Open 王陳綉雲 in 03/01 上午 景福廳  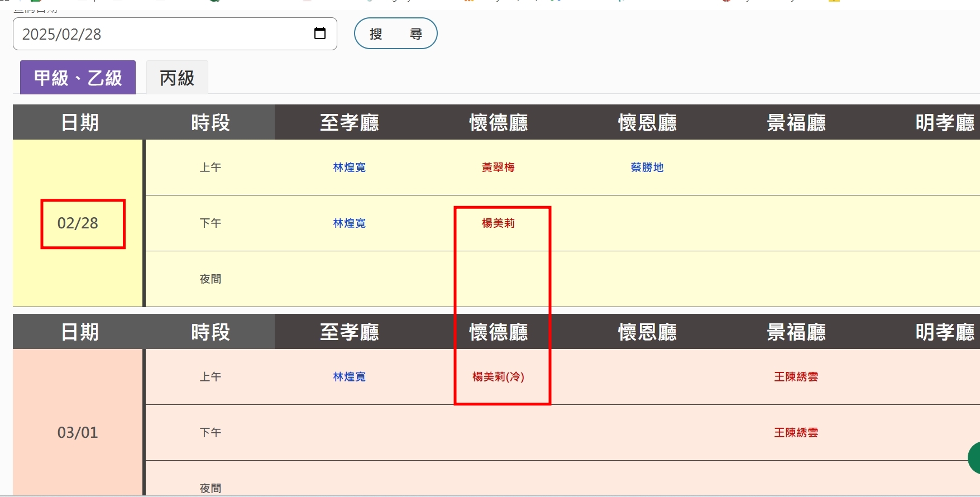[796, 377]
